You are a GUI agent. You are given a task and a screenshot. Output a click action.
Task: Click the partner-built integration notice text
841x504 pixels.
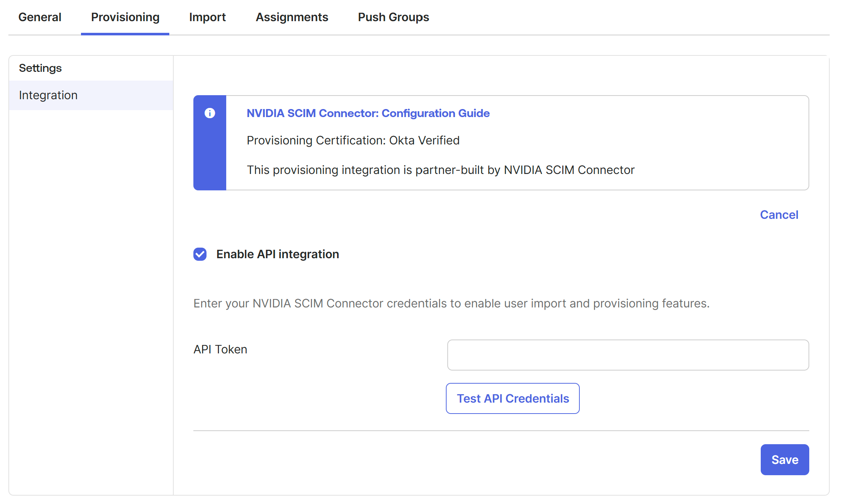[x=440, y=170]
